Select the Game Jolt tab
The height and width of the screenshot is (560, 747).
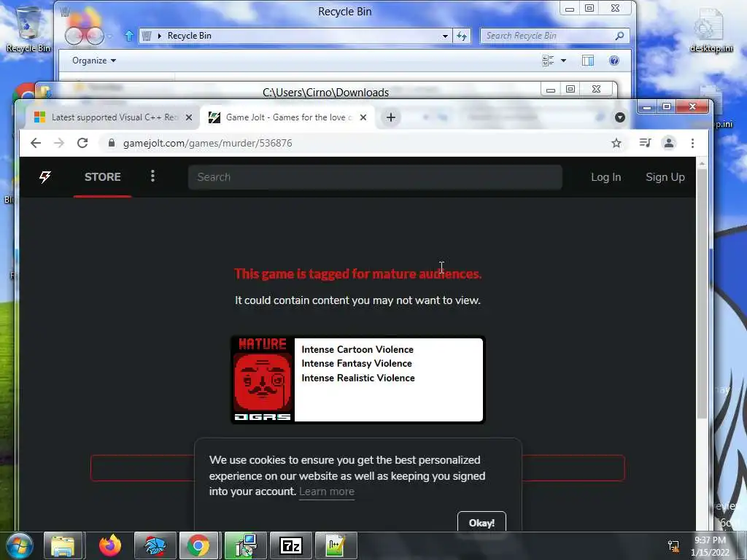coord(287,117)
